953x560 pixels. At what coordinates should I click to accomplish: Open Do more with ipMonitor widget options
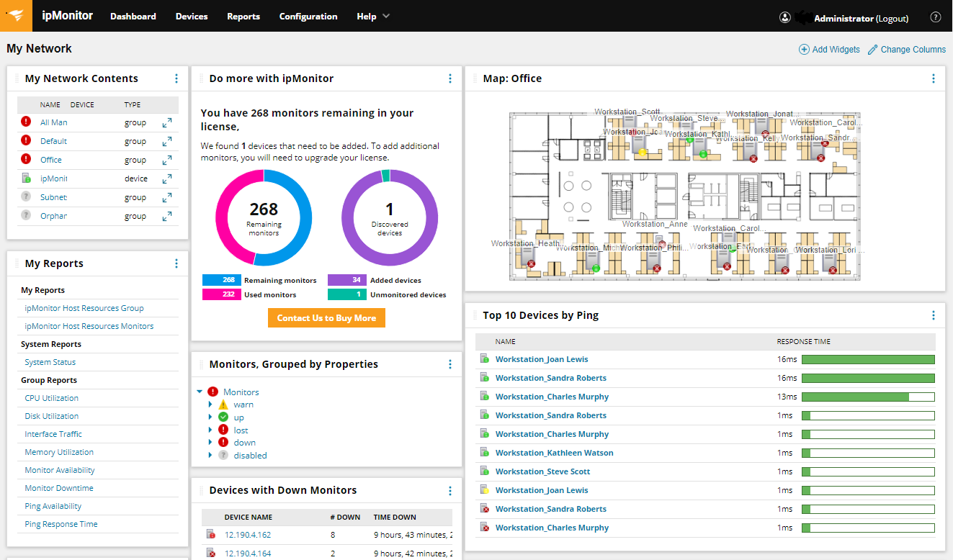[x=450, y=78]
